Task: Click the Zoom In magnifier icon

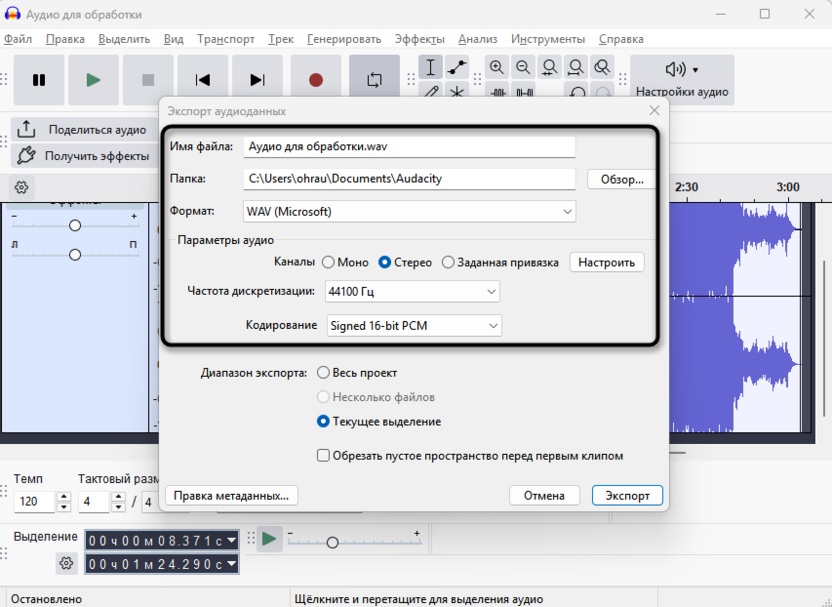Action: (497, 68)
